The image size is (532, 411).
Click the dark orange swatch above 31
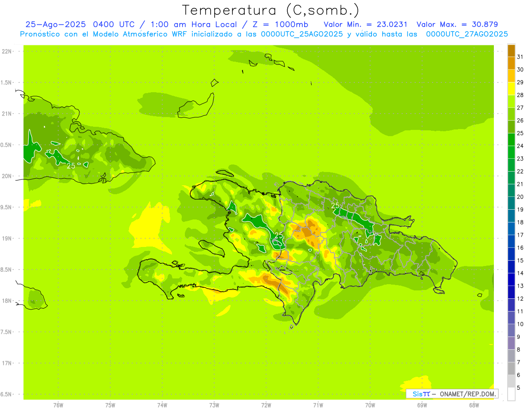click(511, 51)
